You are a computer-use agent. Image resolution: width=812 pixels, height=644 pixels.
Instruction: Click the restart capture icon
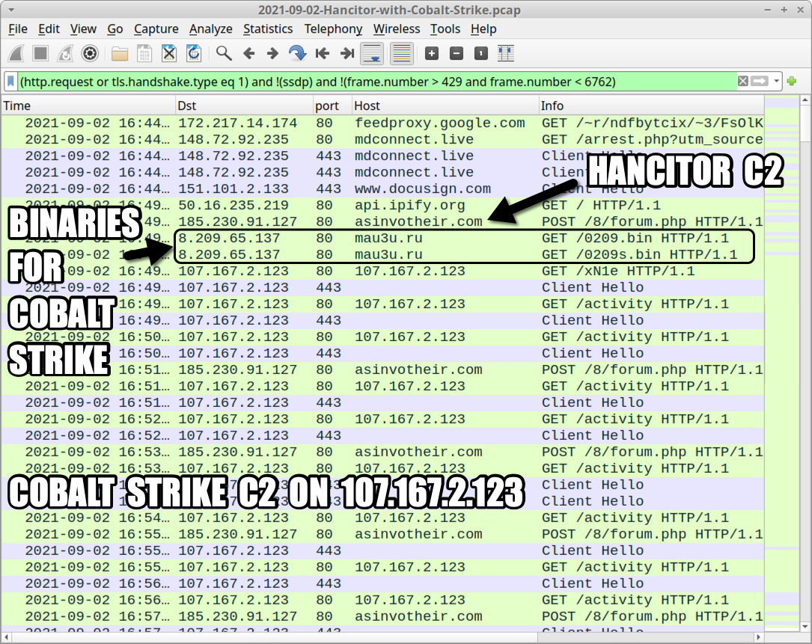pyautogui.click(x=65, y=53)
